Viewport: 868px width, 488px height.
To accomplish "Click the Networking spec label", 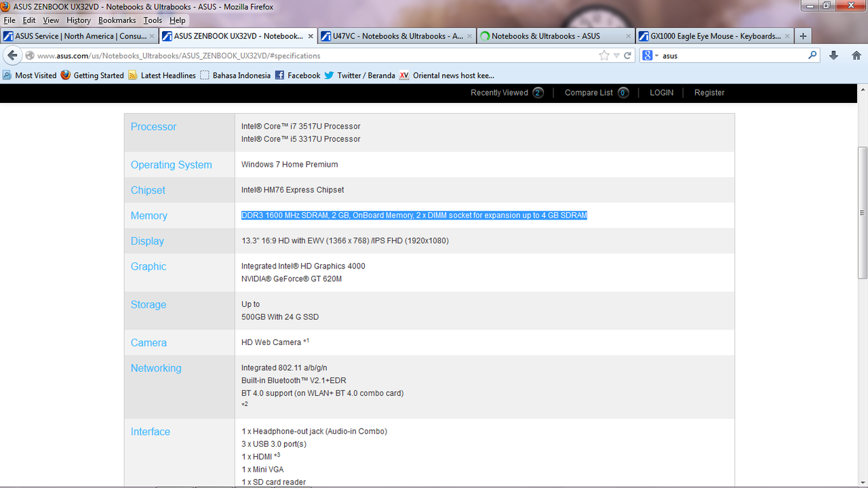I will click(x=156, y=368).
